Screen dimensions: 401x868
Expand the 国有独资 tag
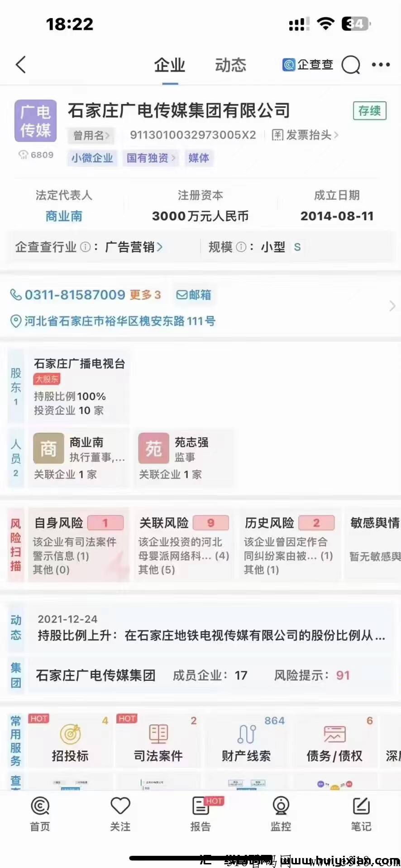click(150, 158)
